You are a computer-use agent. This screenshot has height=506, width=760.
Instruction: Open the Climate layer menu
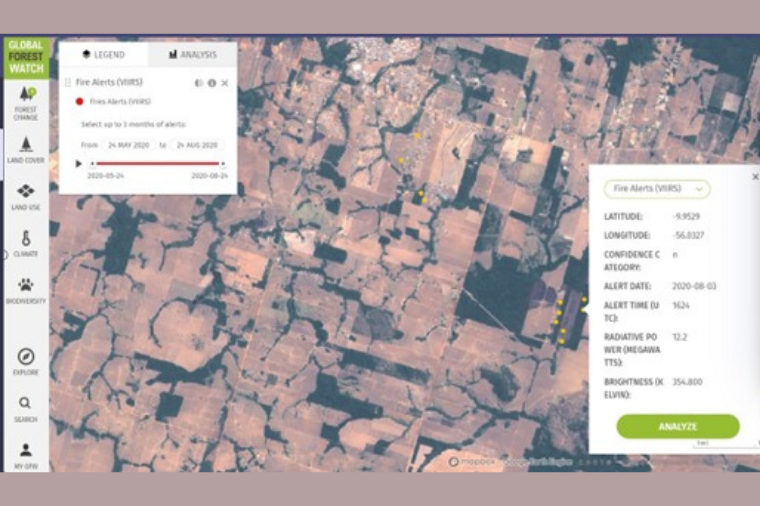tap(25, 243)
